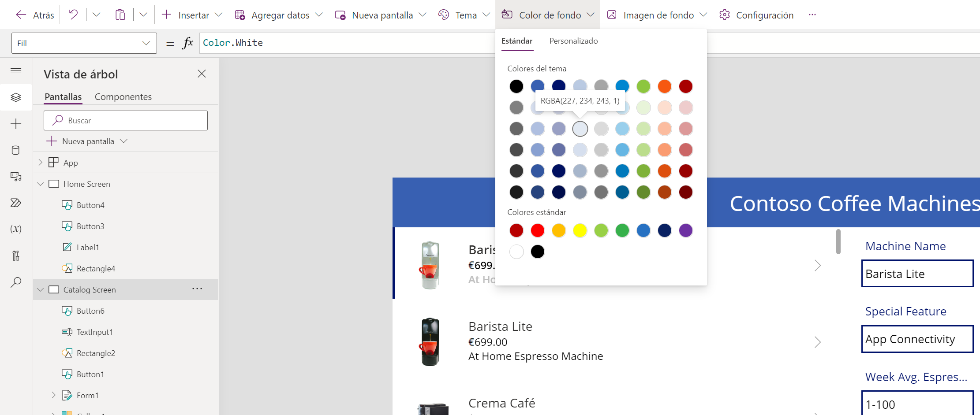Image resolution: width=980 pixels, height=415 pixels.
Task: Open the Color de fondo dropdown
Action: tap(548, 15)
